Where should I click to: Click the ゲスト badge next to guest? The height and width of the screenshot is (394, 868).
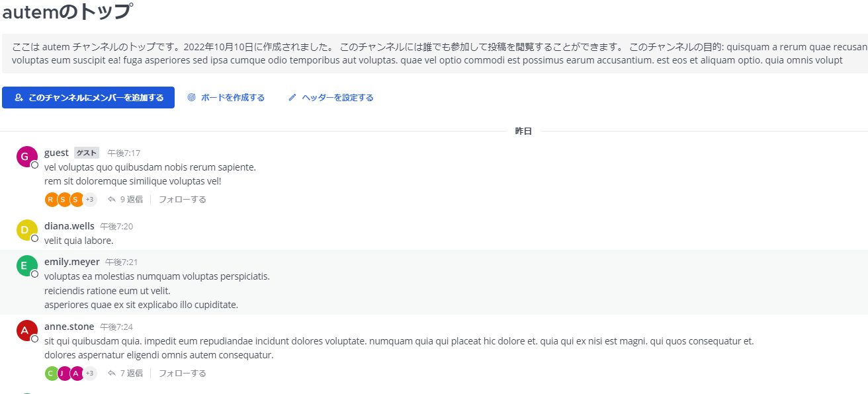[x=87, y=153]
